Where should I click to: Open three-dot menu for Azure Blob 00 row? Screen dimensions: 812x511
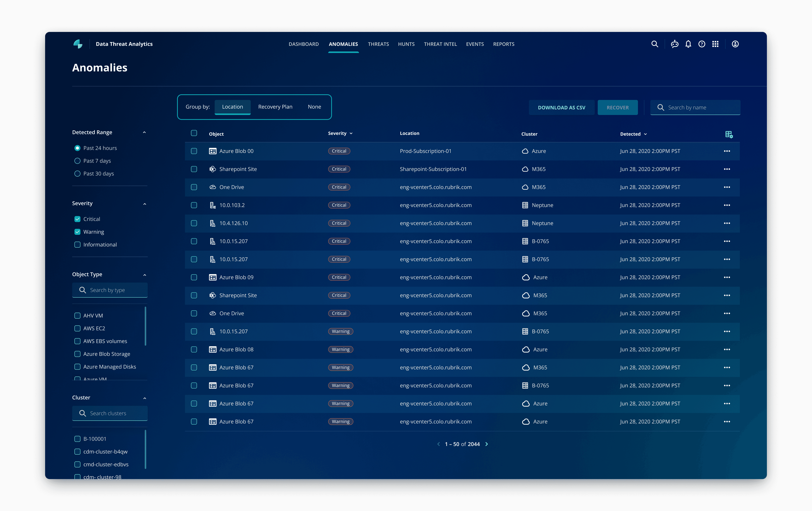[x=727, y=151]
